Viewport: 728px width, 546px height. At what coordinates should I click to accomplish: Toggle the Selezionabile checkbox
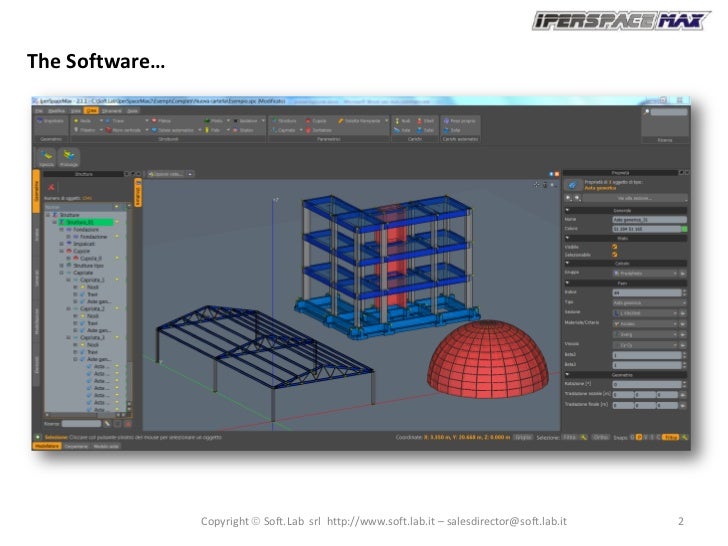(615, 255)
